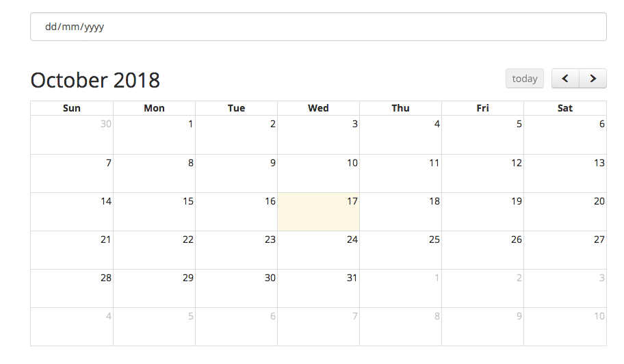Click the October 2018 title

click(x=95, y=80)
